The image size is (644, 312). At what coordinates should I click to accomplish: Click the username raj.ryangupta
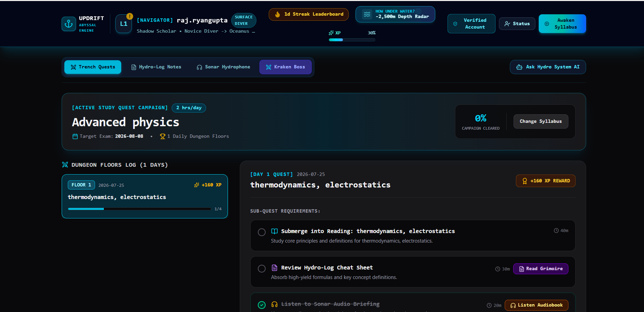tap(202, 20)
